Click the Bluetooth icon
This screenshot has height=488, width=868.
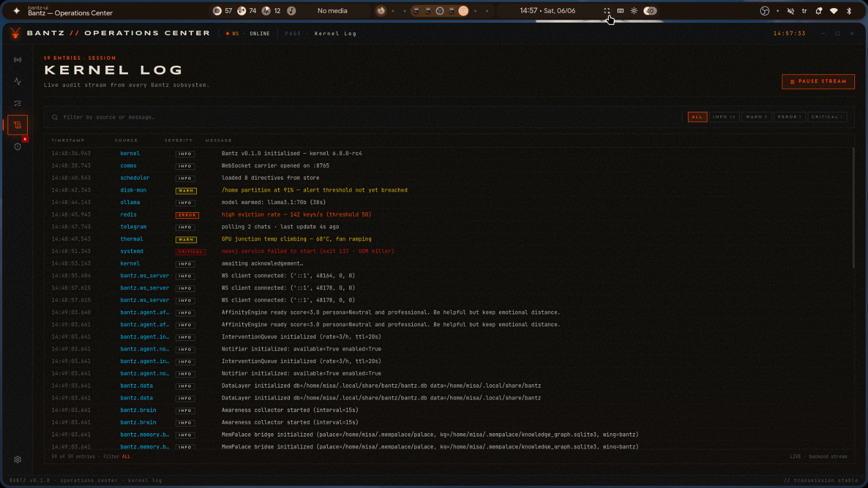849,11
